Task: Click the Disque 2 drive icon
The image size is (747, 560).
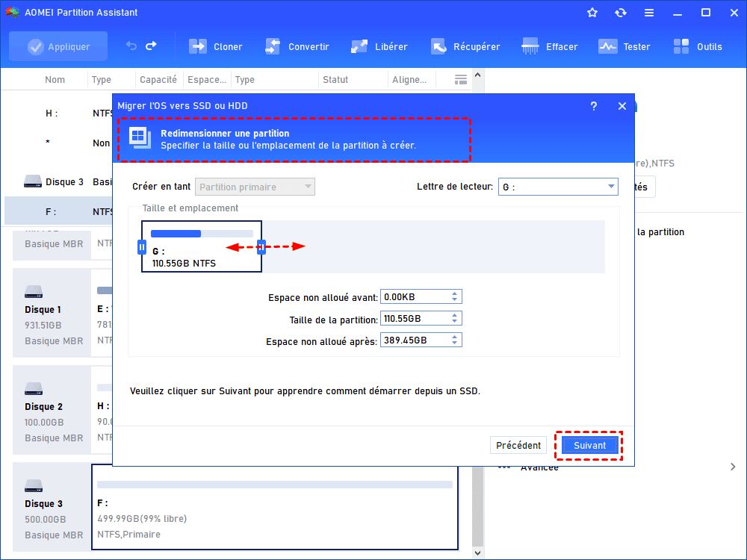Action: (x=34, y=388)
